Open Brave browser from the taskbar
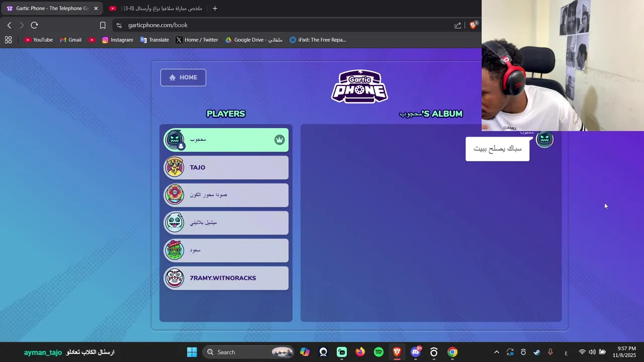Viewport: 644px width, 362px height. click(397, 352)
